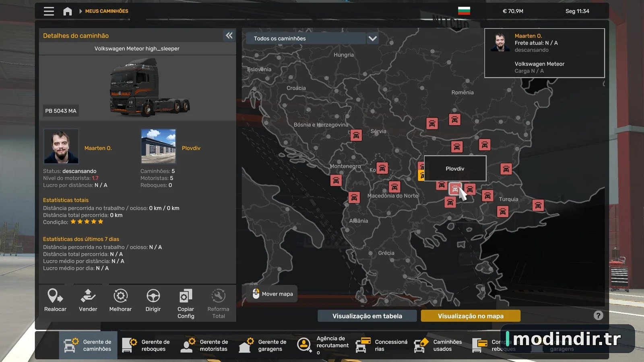This screenshot has width=644, height=362.
Task: Click the Caminhões: 5 garage stat
Action: tap(157, 171)
